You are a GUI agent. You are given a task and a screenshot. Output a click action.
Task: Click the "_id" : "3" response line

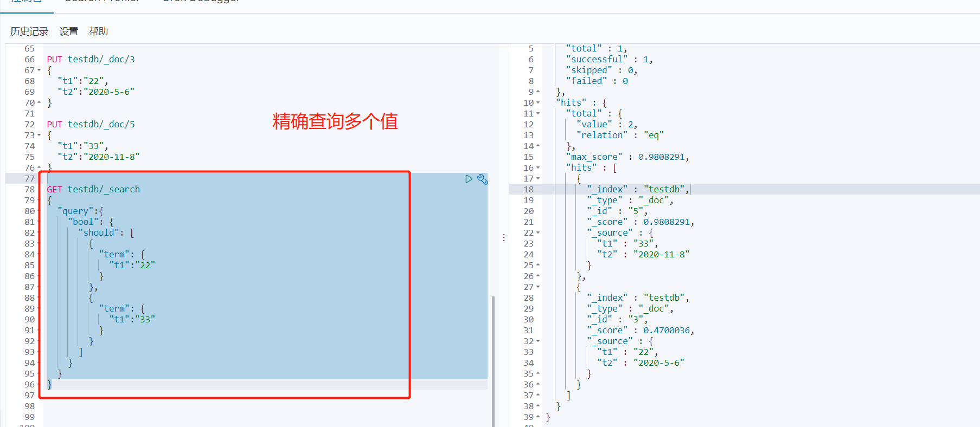(x=618, y=320)
